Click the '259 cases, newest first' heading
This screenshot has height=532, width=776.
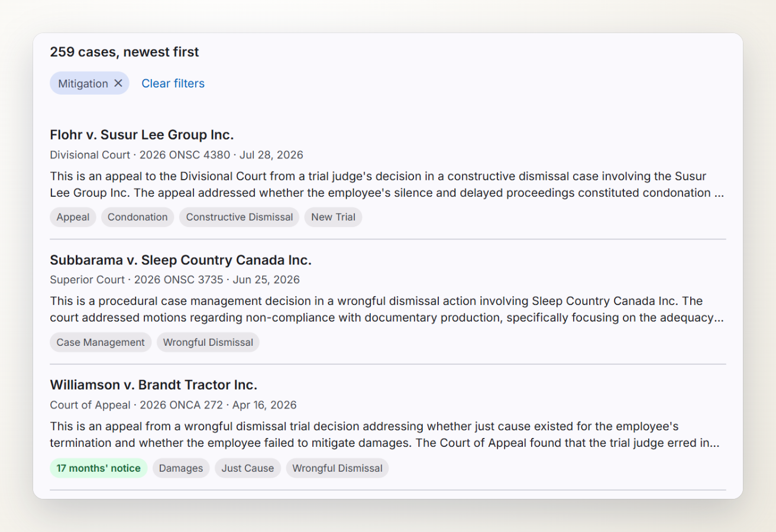(124, 52)
